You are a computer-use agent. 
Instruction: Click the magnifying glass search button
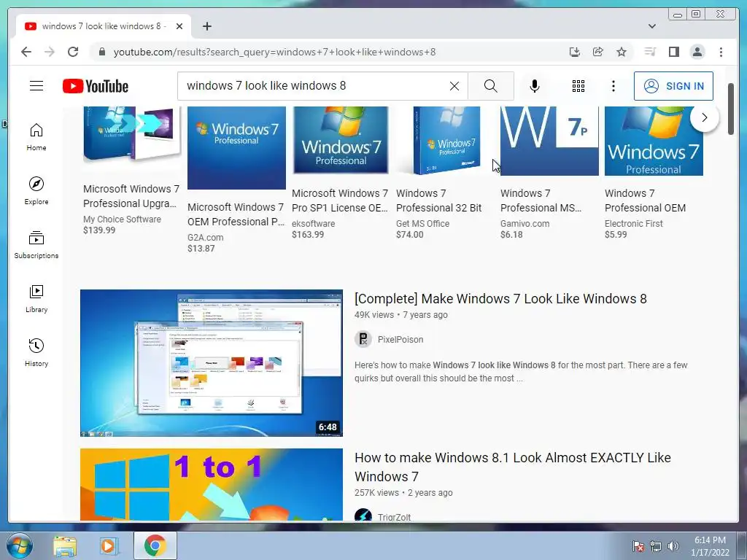(x=491, y=86)
